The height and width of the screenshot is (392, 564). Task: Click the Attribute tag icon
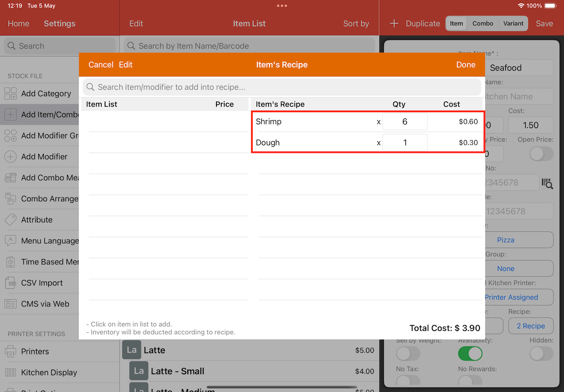coord(11,220)
